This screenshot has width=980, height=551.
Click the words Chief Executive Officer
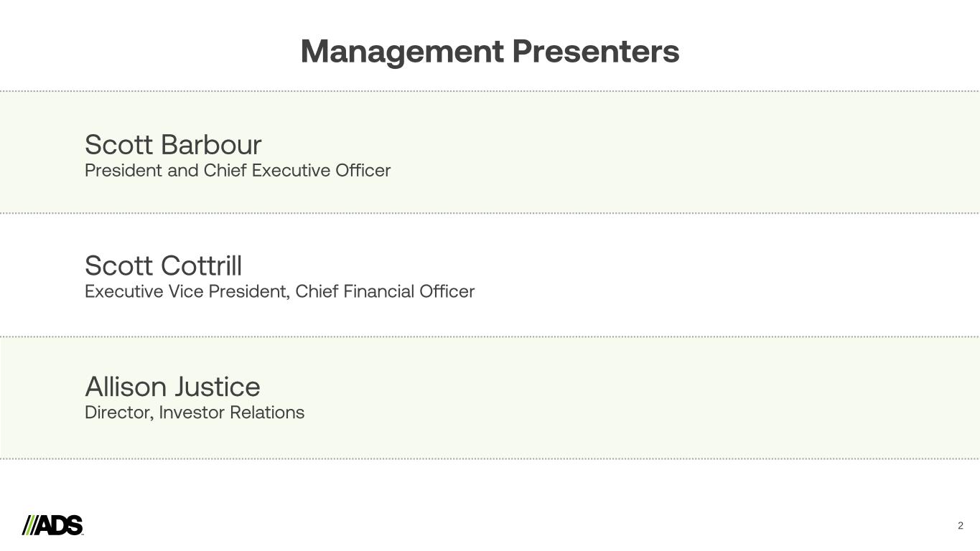point(297,171)
